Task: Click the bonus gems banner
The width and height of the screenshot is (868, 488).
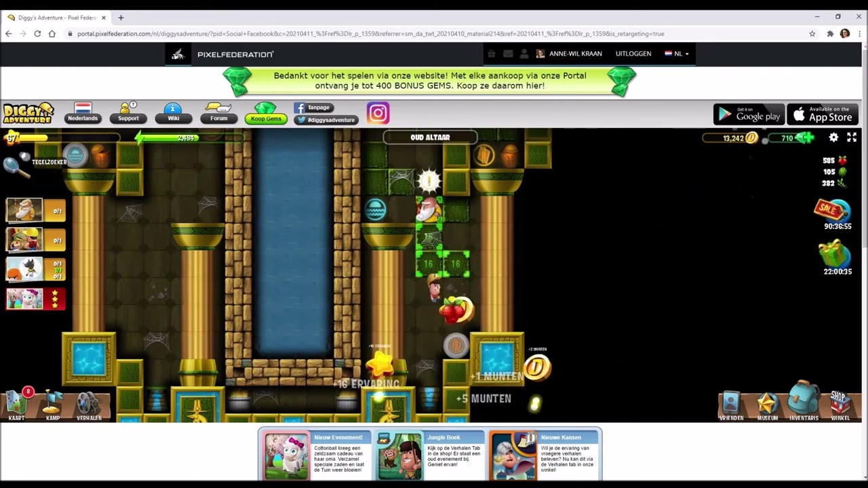Action: [x=430, y=81]
